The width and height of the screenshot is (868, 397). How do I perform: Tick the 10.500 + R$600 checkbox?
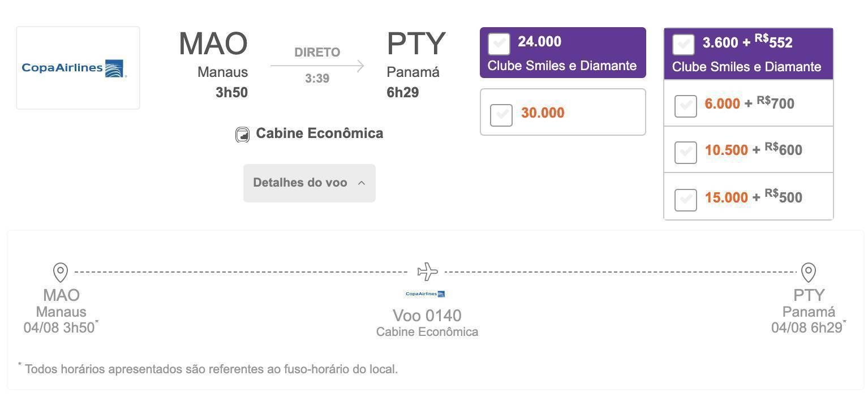[686, 153]
